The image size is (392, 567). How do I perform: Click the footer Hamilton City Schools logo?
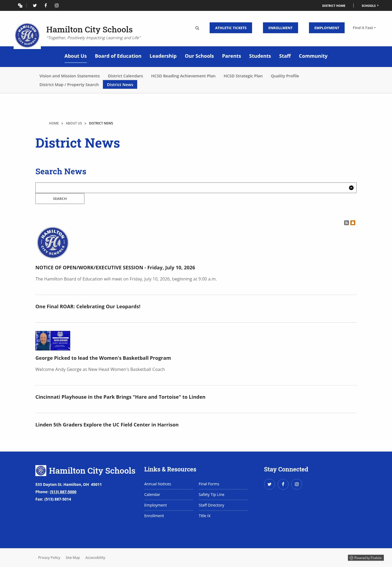[x=41, y=471]
